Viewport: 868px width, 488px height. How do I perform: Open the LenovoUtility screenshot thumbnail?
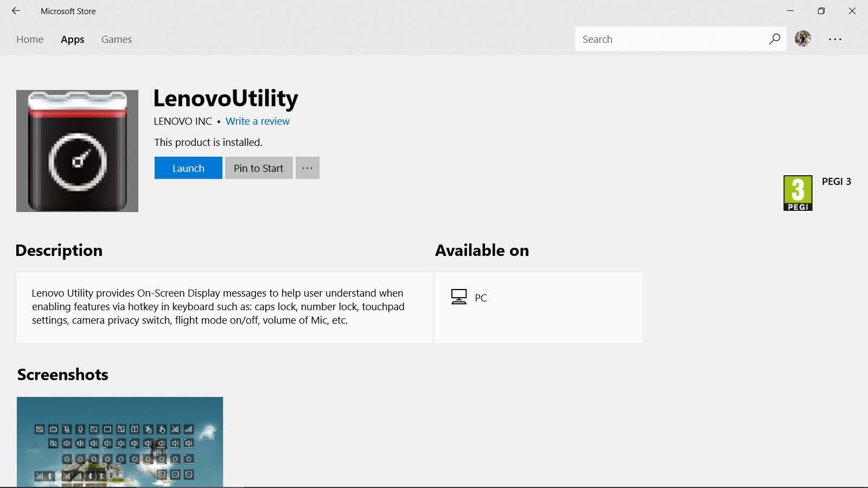click(120, 442)
